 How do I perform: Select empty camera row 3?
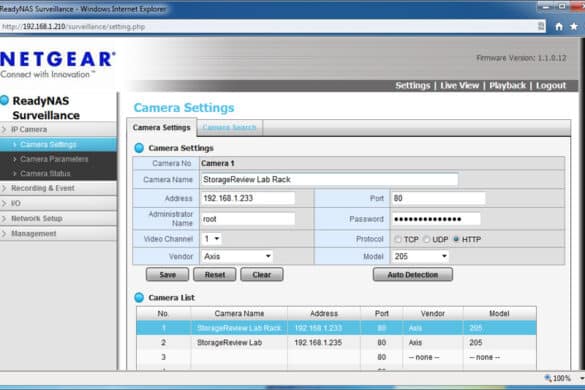click(336, 357)
